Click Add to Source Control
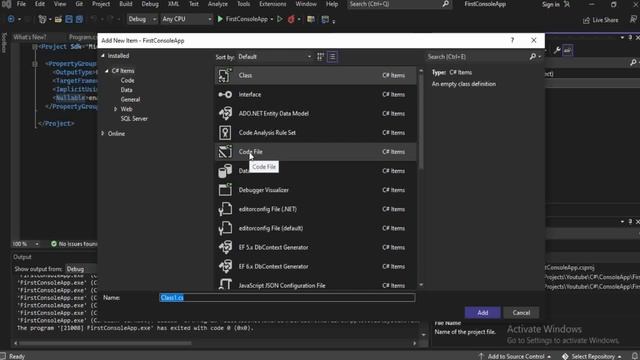This screenshot has height=360, width=640. tap(516, 356)
